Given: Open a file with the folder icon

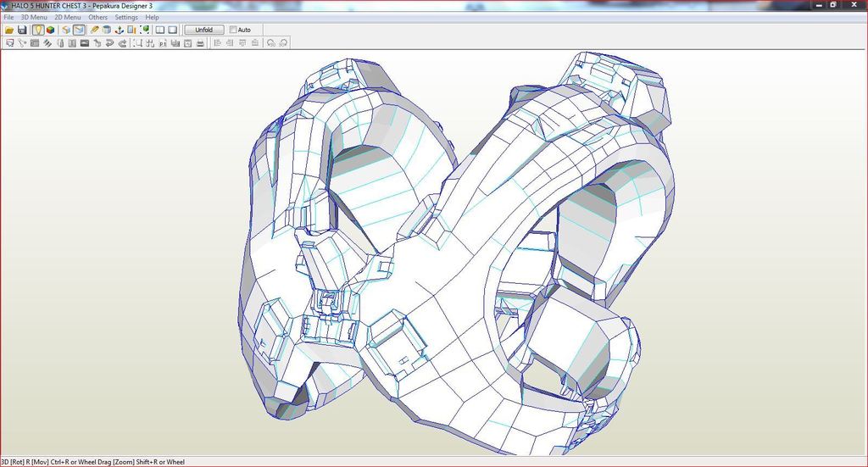Looking at the screenshot, I should pyautogui.click(x=9, y=30).
